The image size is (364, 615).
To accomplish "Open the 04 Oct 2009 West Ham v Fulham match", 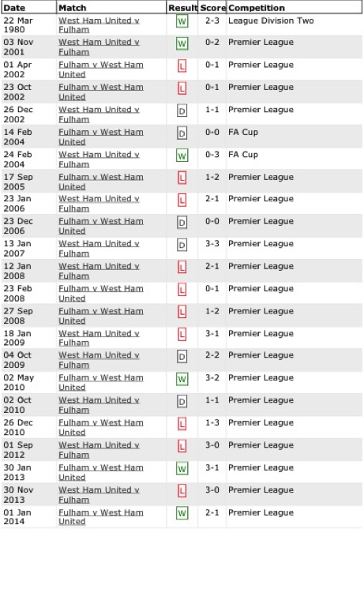I will coord(99,360).
